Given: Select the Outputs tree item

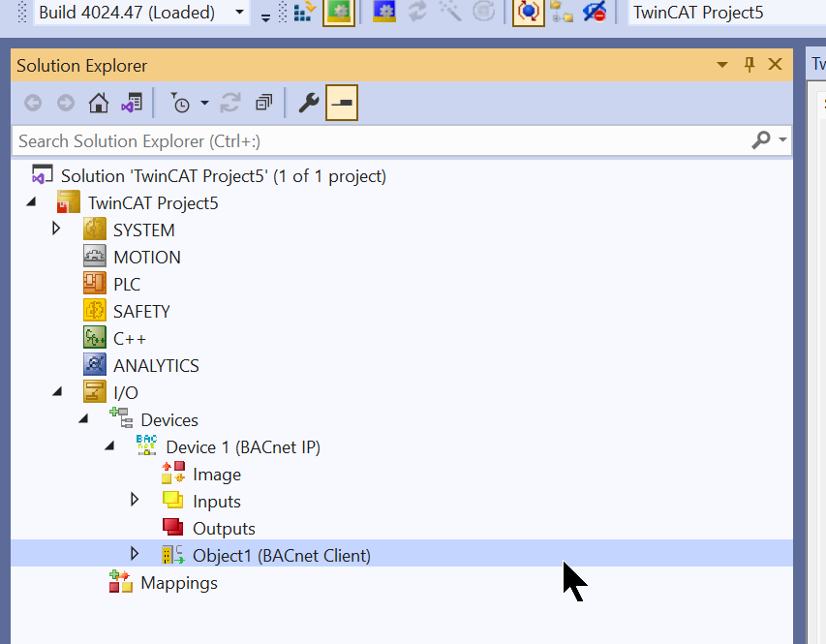Looking at the screenshot, I should [224, 529].
